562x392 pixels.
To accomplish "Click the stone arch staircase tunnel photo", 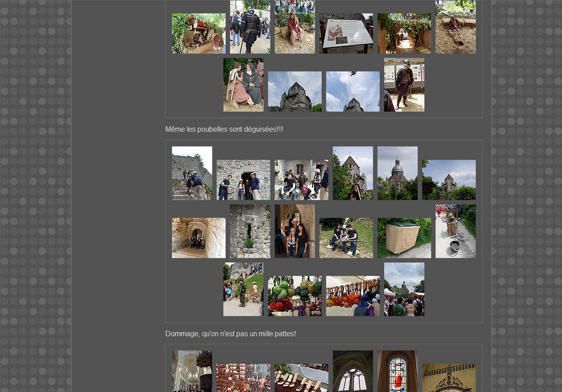I will coord(198,238).
